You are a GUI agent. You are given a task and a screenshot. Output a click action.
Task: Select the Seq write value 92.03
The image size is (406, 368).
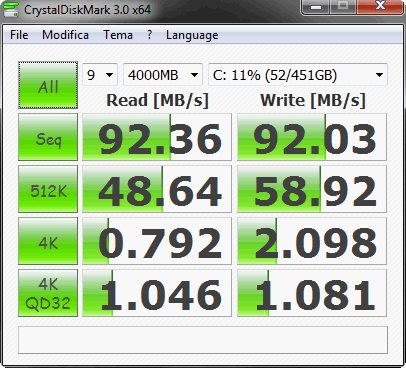(x=312, y=137)
